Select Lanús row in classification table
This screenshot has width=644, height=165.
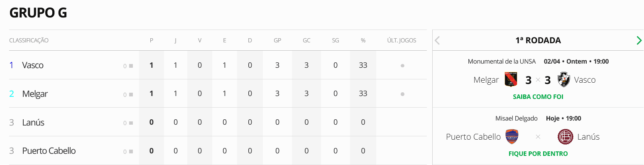tap(218, 122)
